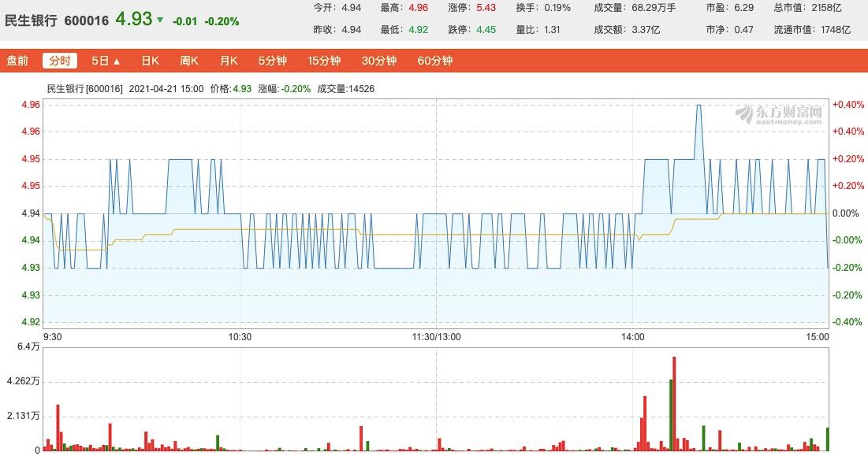Expand the 5日 dropdown arrow

point(117,61)
